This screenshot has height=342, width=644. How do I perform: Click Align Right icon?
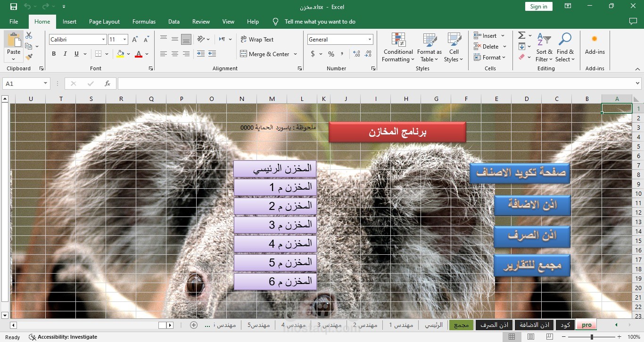click(x=186, y=54)
